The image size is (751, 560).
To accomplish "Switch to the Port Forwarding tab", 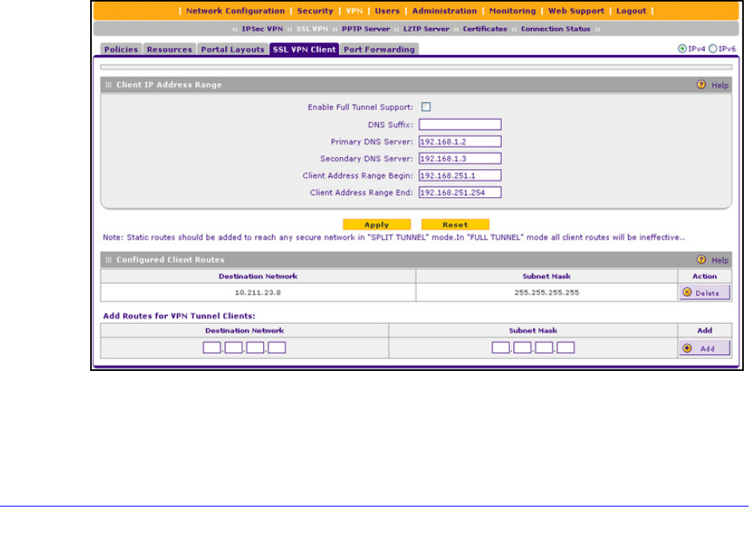I will click(379, 49).
